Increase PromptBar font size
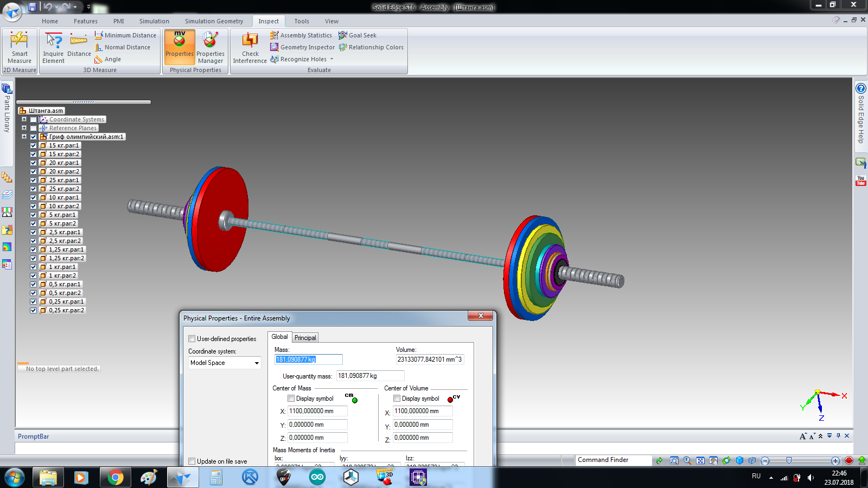Viewport: 868px width, 488px height. 803,436
